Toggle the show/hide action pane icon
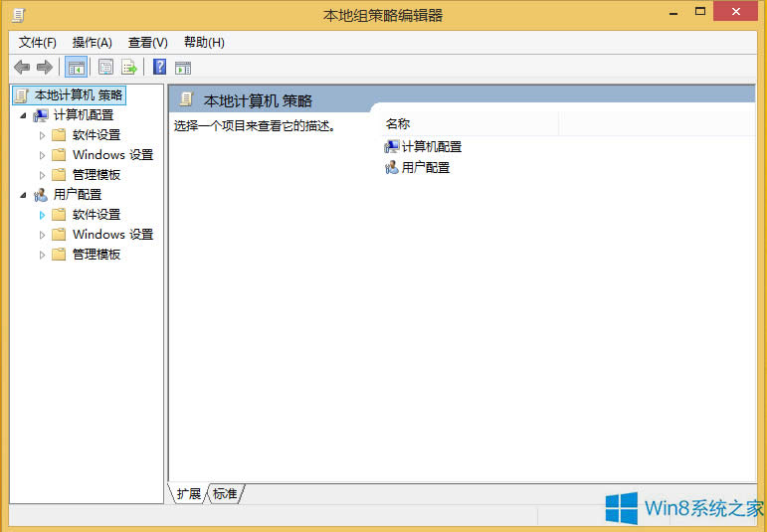Screen dimensions: 767x532 (x=183, y=68)
